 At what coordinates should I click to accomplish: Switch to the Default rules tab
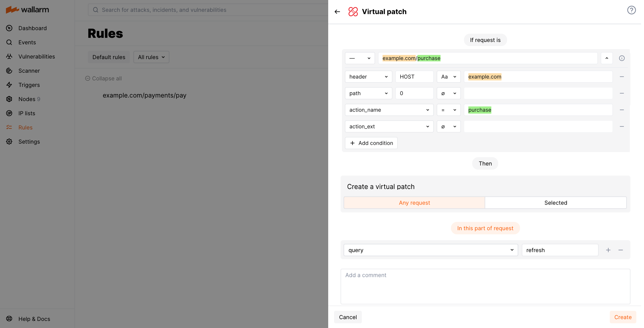[x=109, y=57]
